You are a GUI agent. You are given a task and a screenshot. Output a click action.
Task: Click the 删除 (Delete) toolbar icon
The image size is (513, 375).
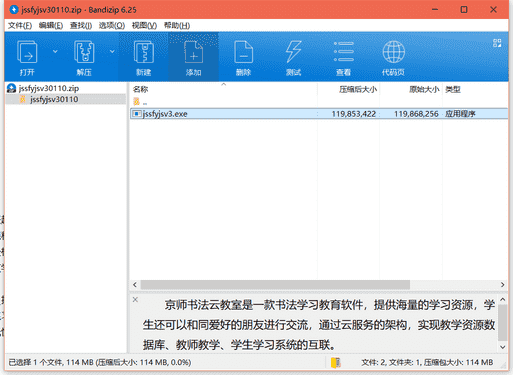pyautogui.click(x=243, y=57)
